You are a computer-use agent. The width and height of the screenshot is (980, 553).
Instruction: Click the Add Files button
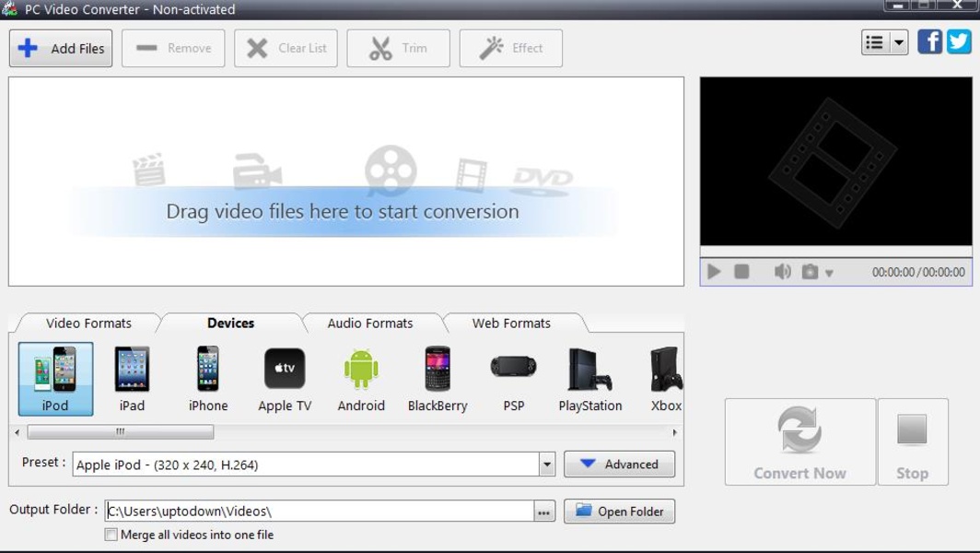pos(61,48)
